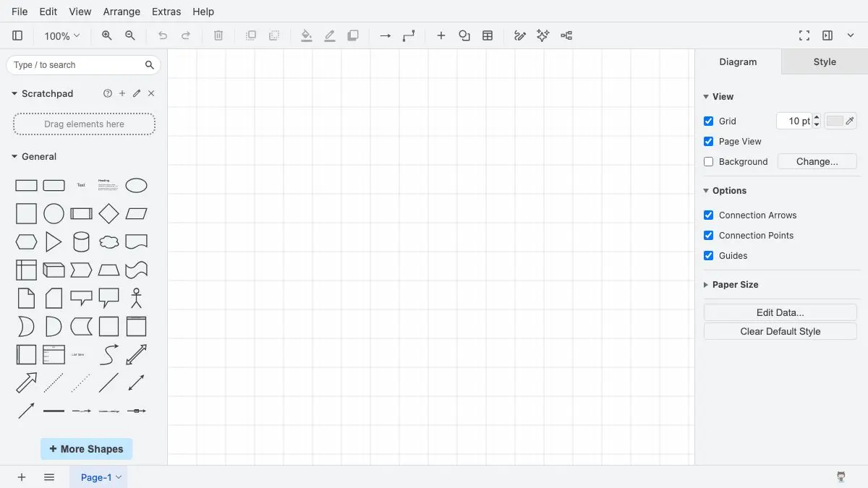Screen dimensions: 868x488
Task: Collapse the Options section
Action: click(707, 191)
